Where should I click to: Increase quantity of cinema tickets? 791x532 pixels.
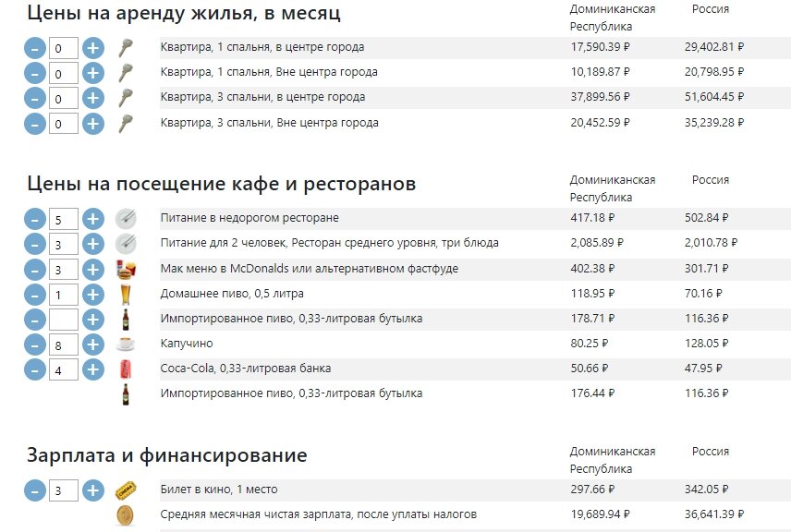point(91,488)
